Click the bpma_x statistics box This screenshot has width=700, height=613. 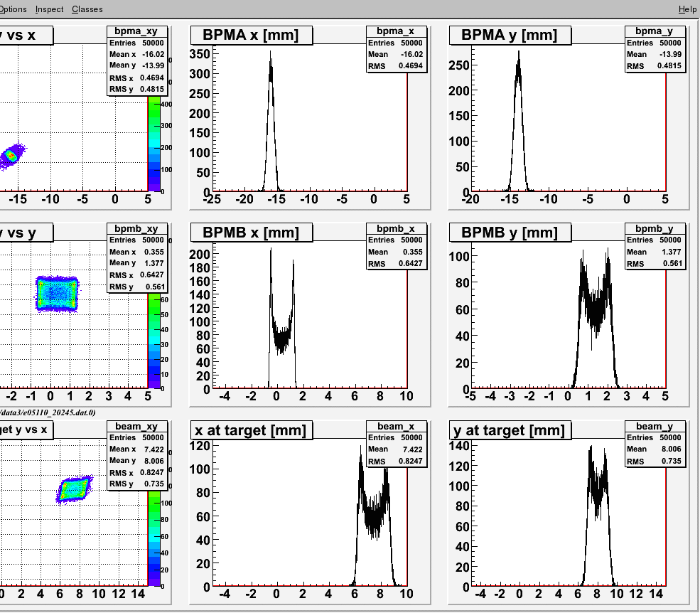(x=396, y=48)
